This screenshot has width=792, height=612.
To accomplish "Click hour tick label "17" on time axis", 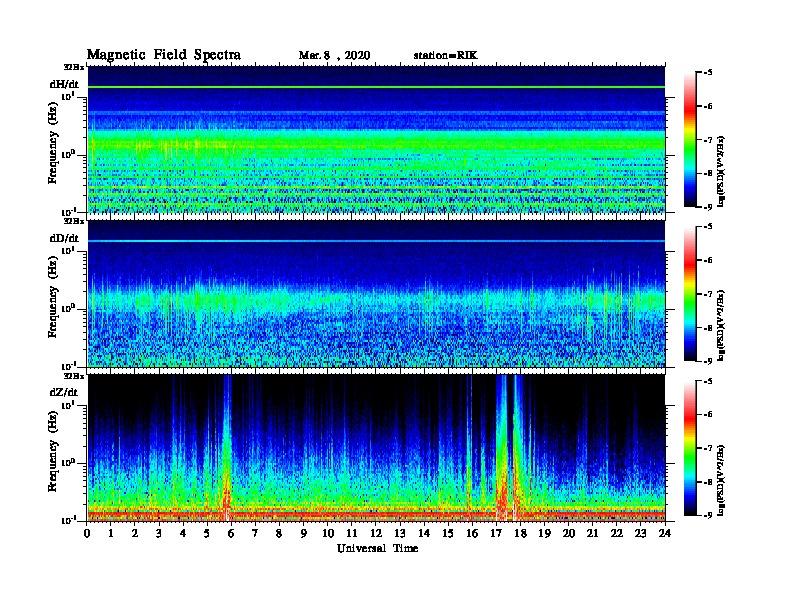I will pos(496,533).
